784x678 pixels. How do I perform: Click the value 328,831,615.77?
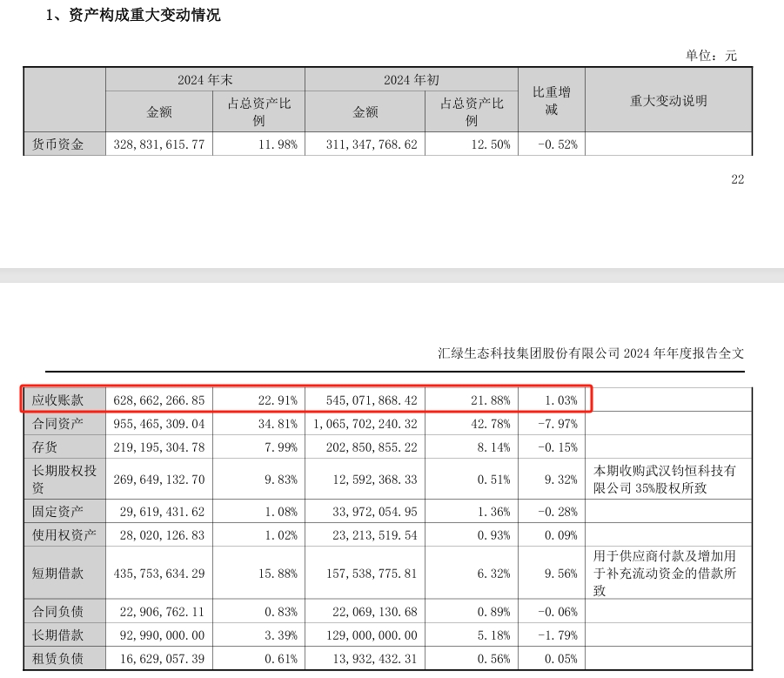point(159,144)
